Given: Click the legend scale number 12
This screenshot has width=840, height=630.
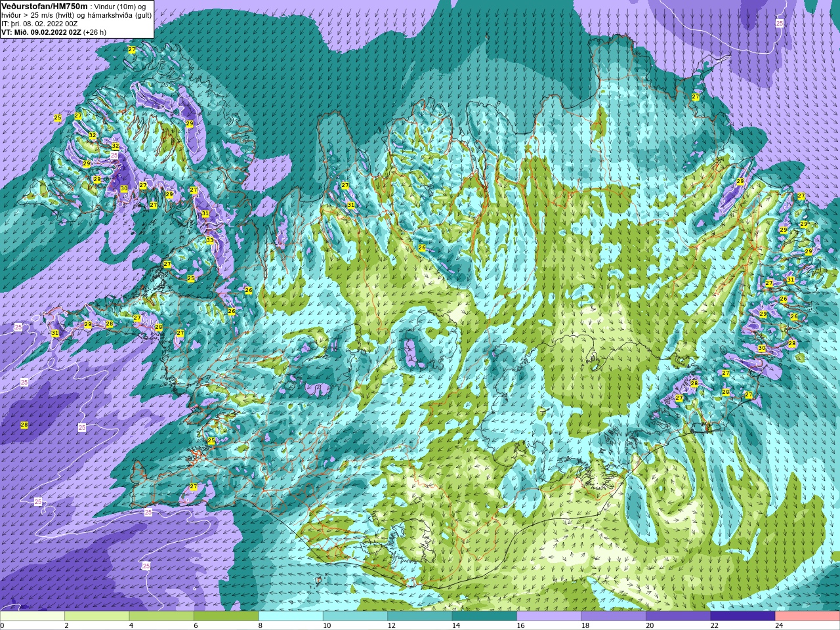Looking at the screenshot, I should click(x=391, y=625).
